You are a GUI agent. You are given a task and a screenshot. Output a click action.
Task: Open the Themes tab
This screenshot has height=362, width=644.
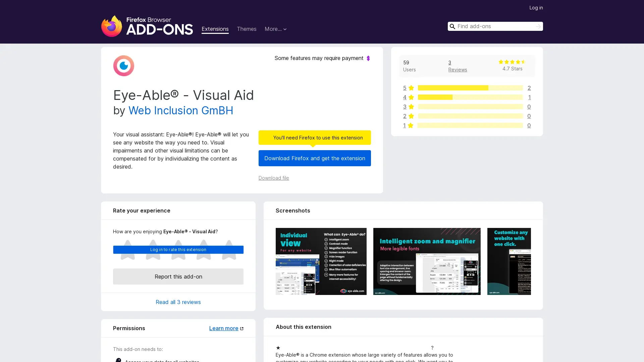click(x=246, y=29)
